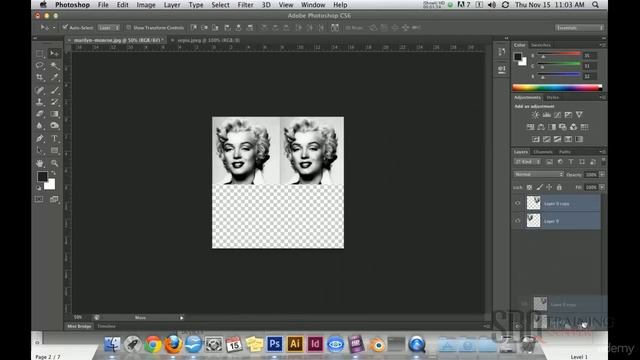Switch to the Channels tab
Viewport: 640px width, 360px height.
point(543,152)
